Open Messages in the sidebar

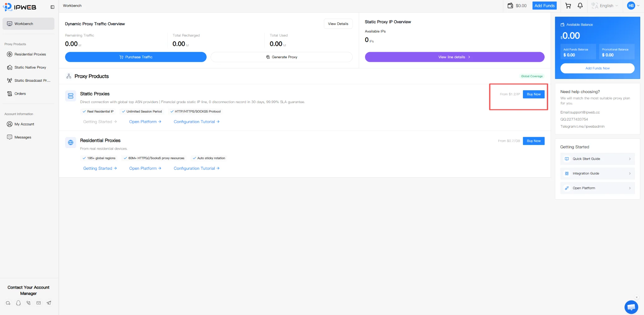[28, 137]
